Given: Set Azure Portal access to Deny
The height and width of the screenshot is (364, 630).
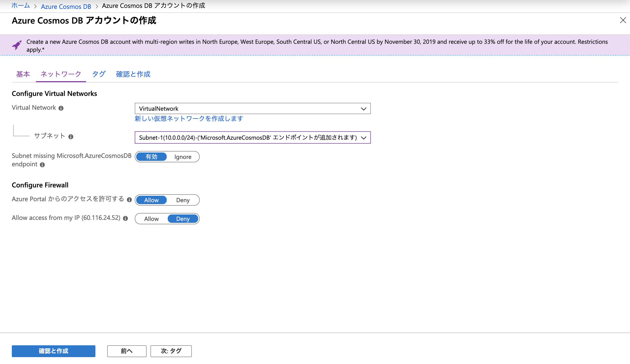Looking at the screenshot, I should tap(183, 200).
